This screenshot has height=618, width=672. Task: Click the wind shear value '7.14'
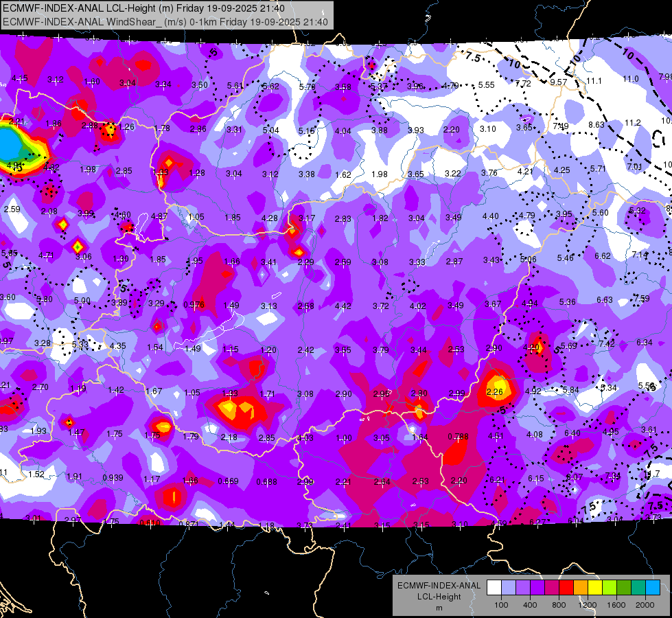(640, 255)
